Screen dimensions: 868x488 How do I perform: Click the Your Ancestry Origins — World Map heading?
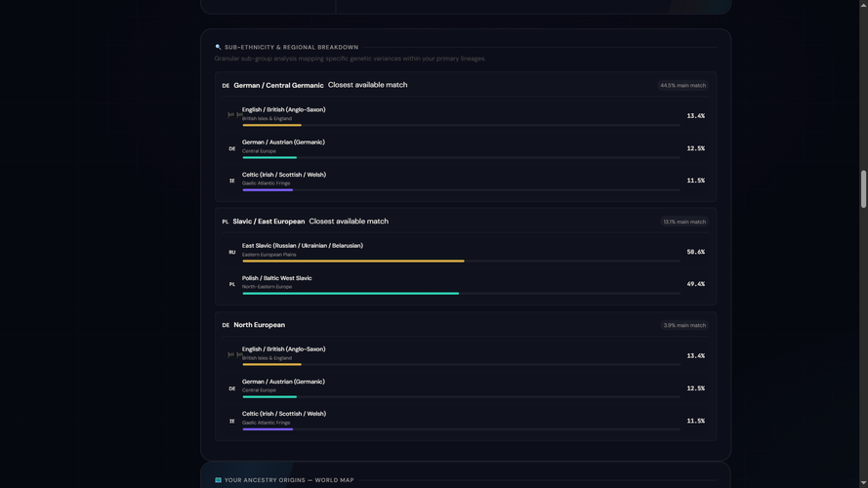[x=289, y=480]
